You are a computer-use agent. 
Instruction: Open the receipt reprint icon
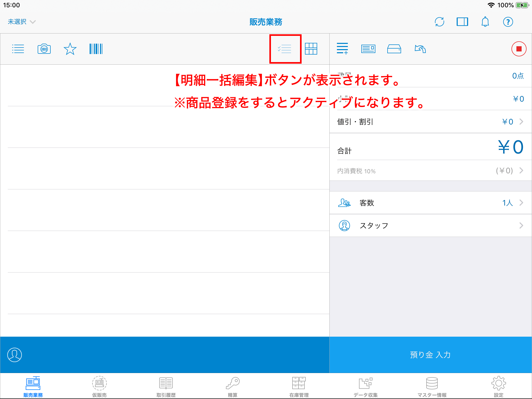(368, 49)
